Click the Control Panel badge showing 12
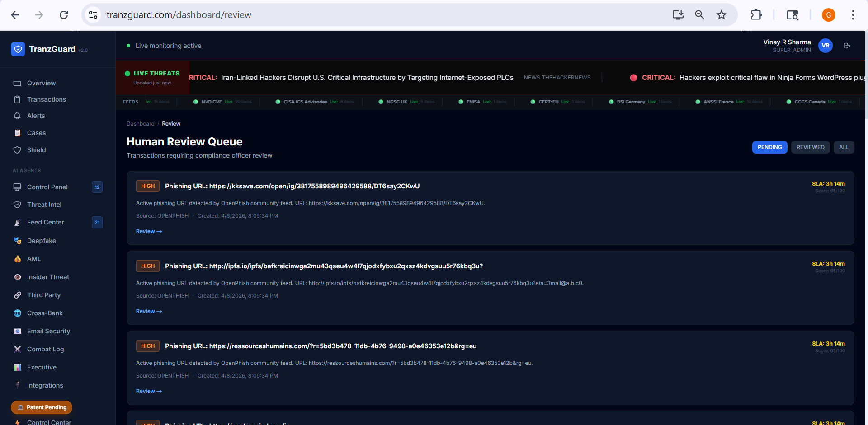 click(97, 187)
